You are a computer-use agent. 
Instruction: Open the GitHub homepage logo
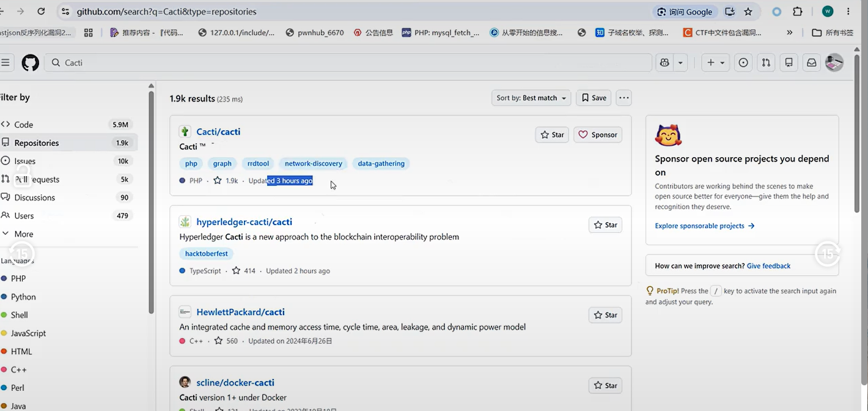click(x=31, y=62)
